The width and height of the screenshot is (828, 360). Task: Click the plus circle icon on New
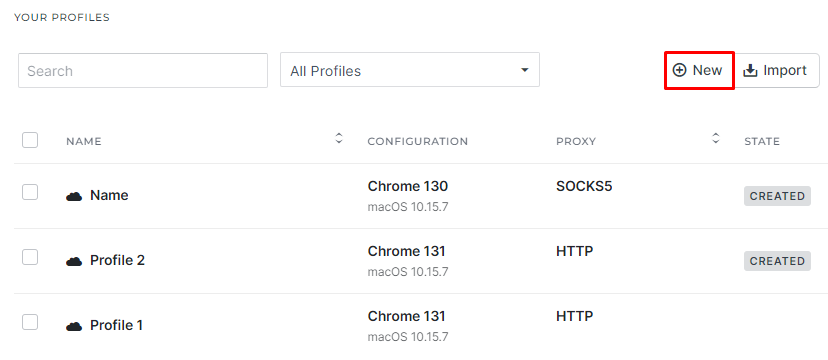pos(679,70)
